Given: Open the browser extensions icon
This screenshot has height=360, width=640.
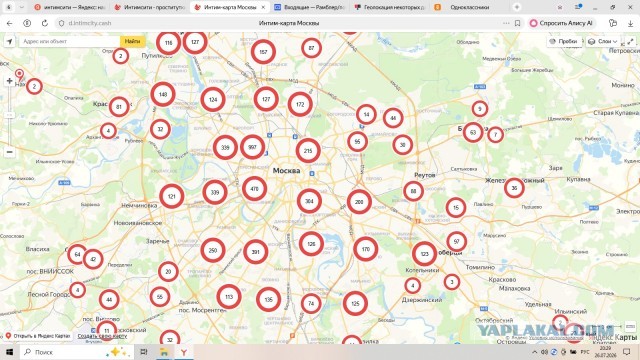Looking at the screenshot, I should (x=612, y=23).
